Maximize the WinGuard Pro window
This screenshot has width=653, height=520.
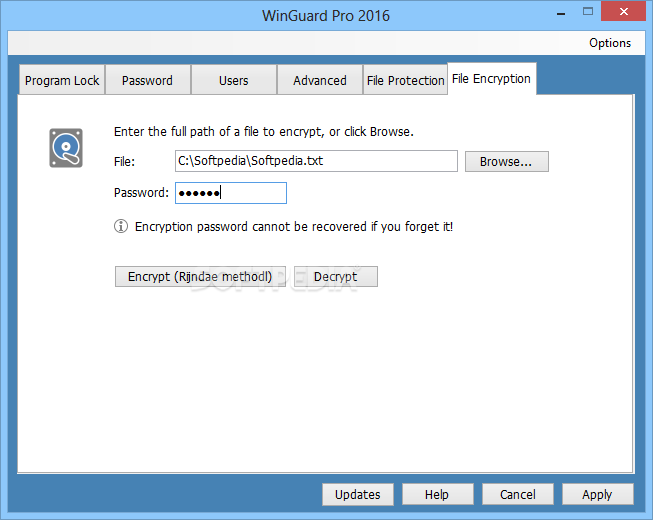coord(588,12)
